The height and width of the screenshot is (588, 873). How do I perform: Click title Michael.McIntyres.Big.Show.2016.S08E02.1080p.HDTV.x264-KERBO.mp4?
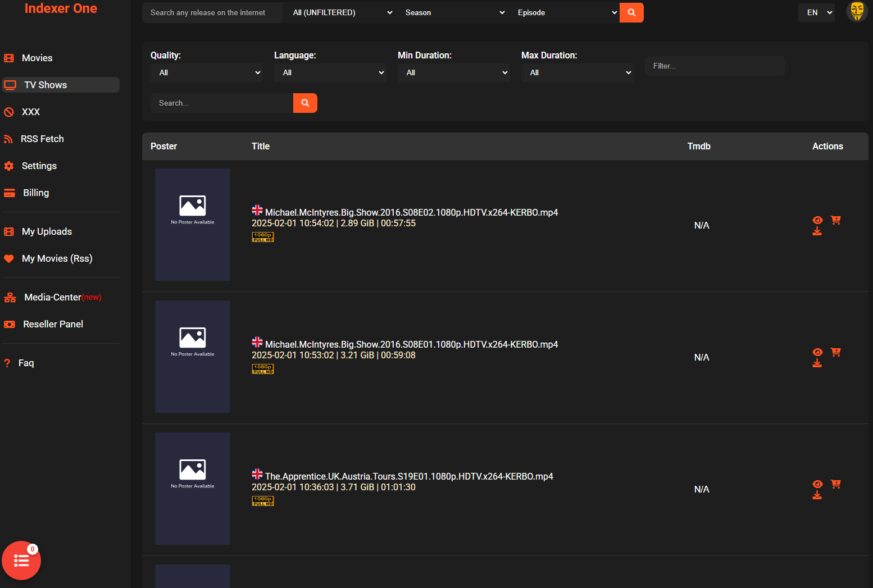[411, 212]
